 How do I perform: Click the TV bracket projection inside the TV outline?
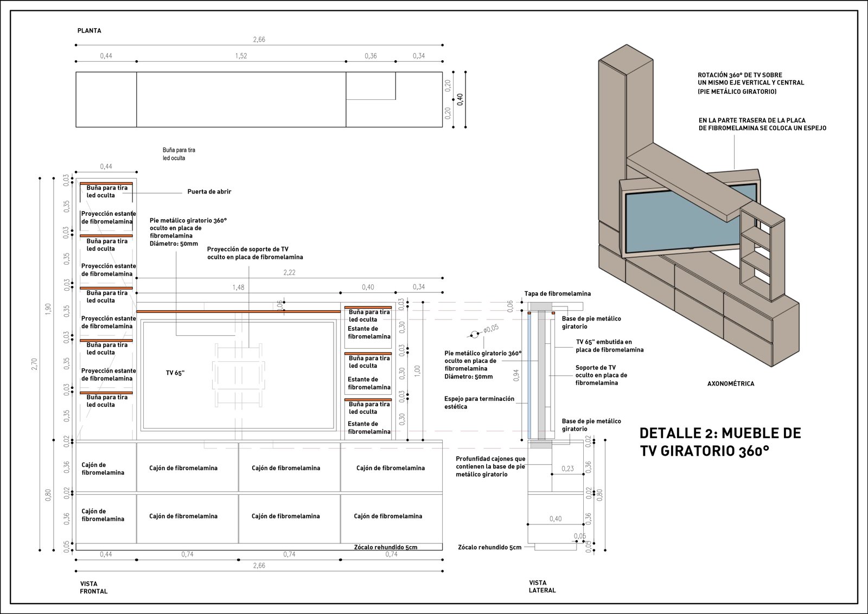pos(239,375)
